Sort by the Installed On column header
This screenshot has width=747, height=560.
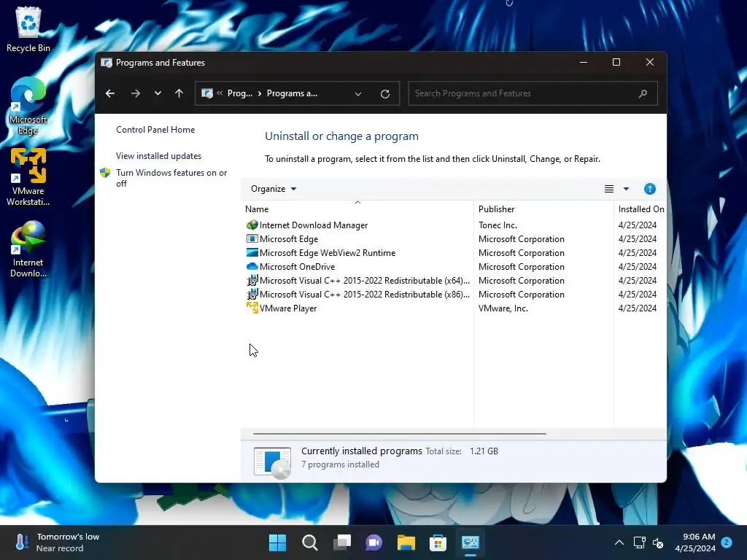coord(640,209)
